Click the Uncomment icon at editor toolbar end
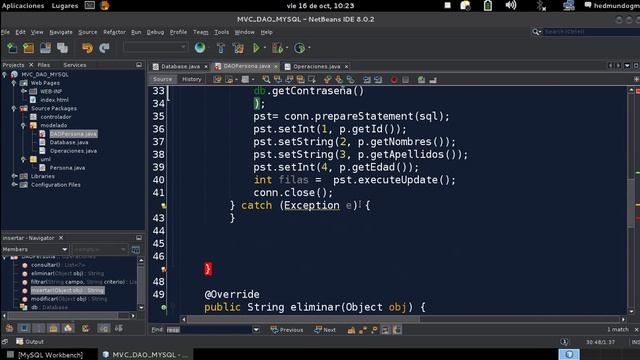This screenshot has height=360, width=640. 433,79
